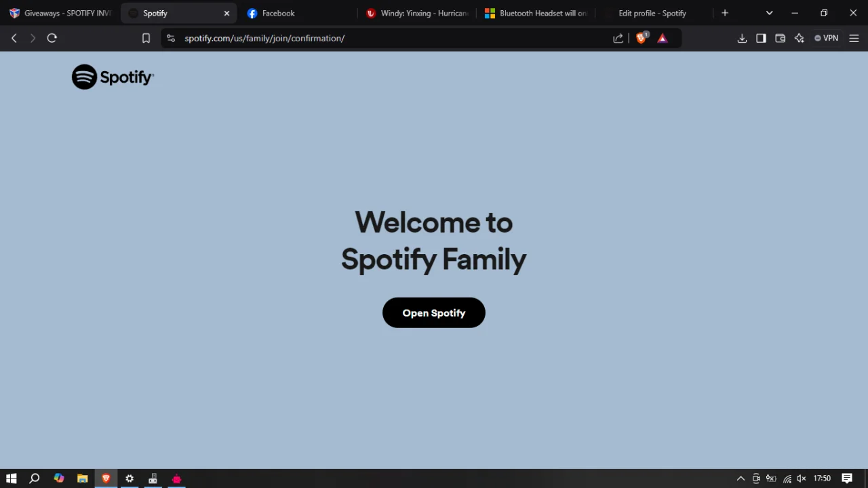The width and height of the screenshot is (868, 488).
Task: Toggle the browser sidebar panel
Action: (x=761, y=39)
